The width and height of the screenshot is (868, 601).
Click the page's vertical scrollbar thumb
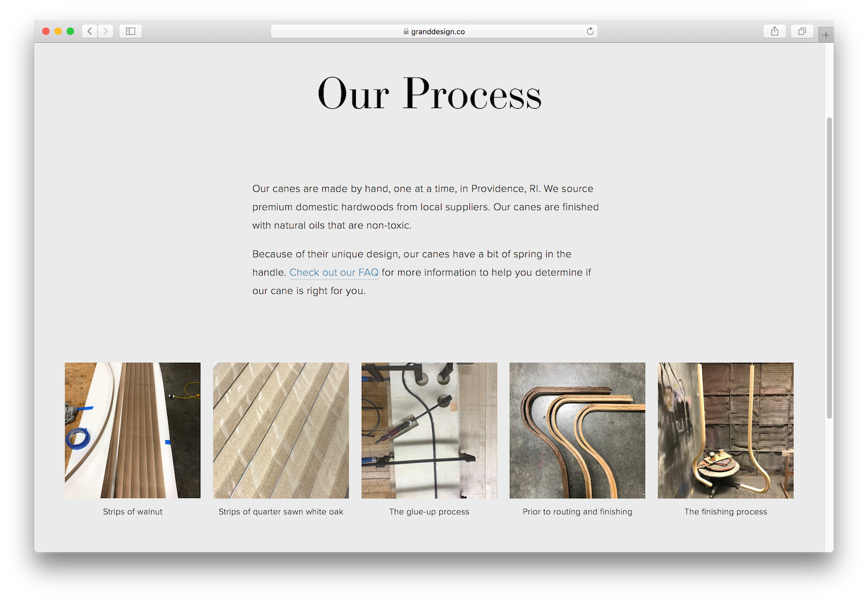click(829, 268)
